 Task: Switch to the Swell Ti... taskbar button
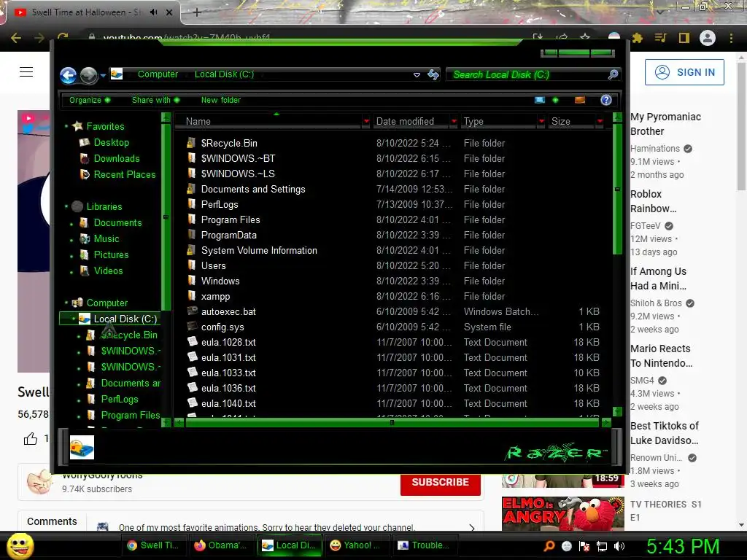(x=154, y=545)
